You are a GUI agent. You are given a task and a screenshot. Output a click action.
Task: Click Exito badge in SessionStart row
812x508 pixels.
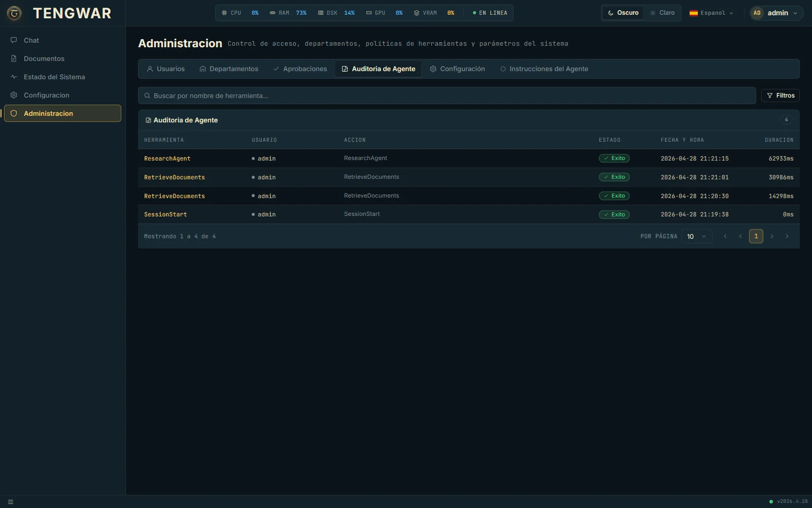pyautogui.click(x=614, y=214)
